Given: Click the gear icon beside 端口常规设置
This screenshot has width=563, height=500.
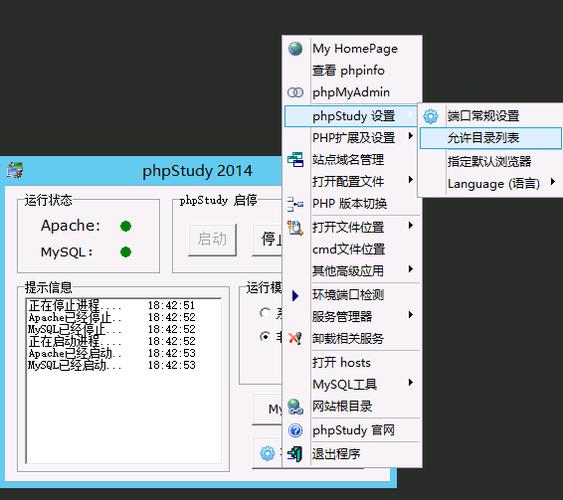Looking at the screenshot, I should click(x=431, y=116).
